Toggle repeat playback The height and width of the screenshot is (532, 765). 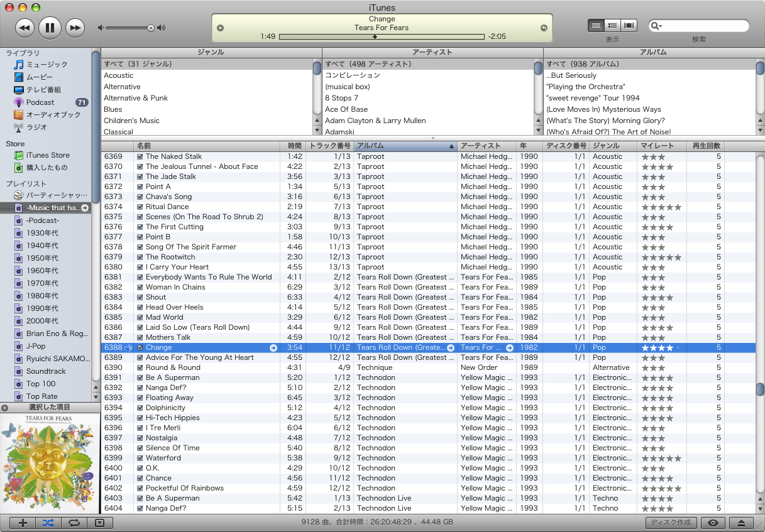pyautogui.click(x=74, y=523)
